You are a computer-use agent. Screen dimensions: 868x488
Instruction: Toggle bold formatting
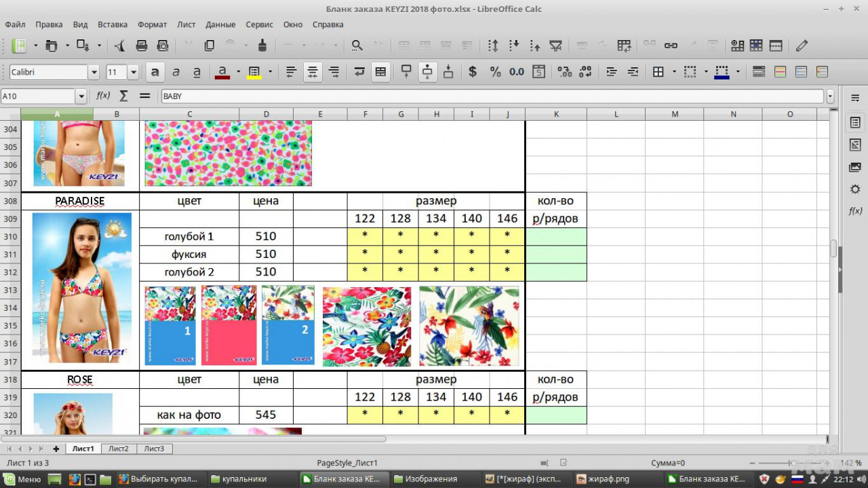point(155,72)
